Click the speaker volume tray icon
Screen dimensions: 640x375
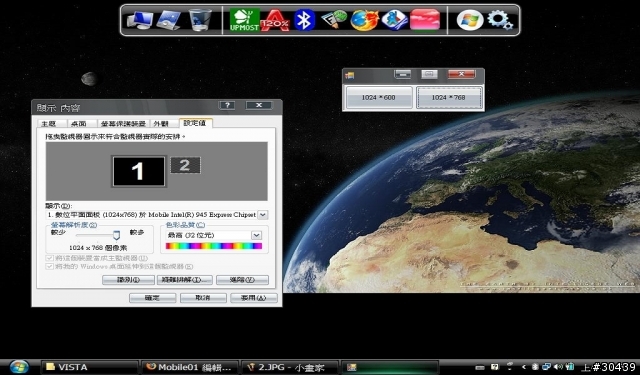click(x=558, y=367)
